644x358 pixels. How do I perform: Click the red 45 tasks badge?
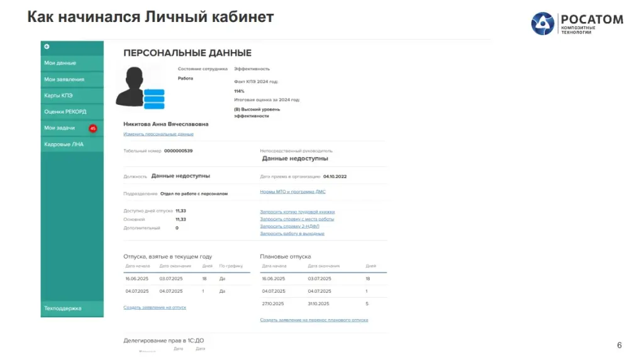coord(92,128)
